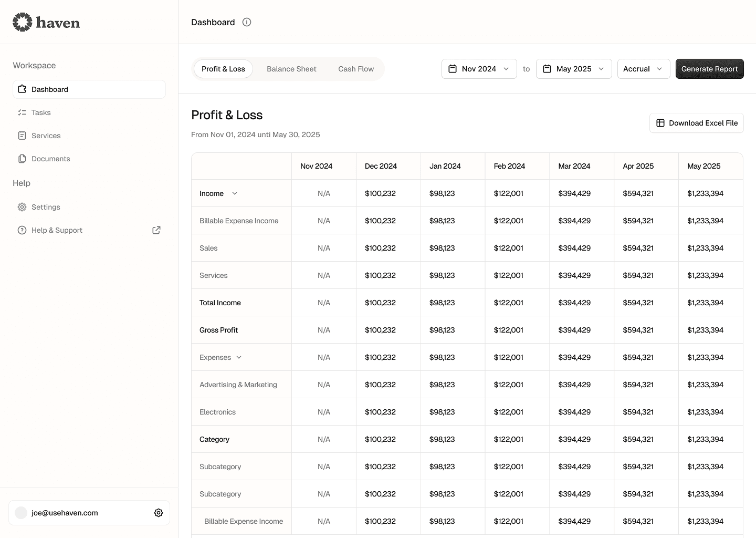Click Download Excel File button

696,123
